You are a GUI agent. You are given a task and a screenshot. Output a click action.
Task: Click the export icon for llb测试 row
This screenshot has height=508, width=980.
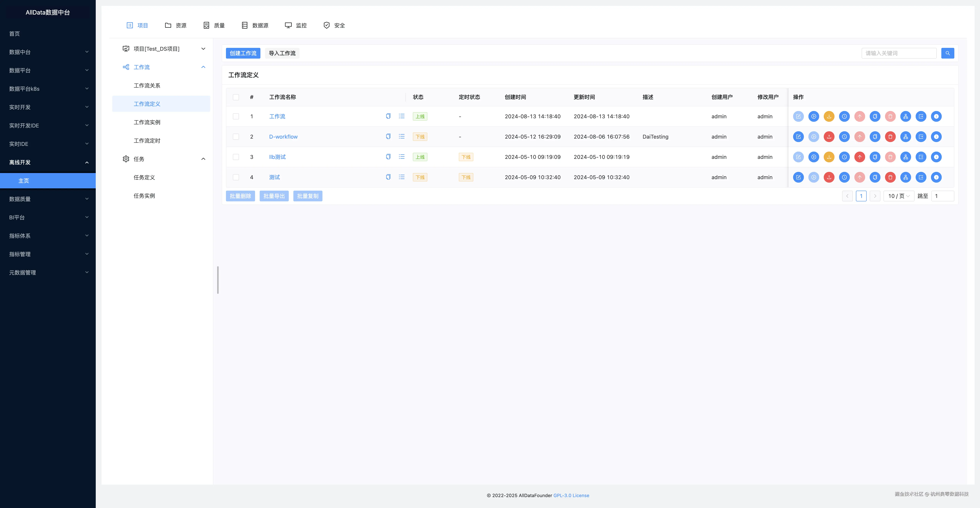pyautogui.click(x=921, y=157)
